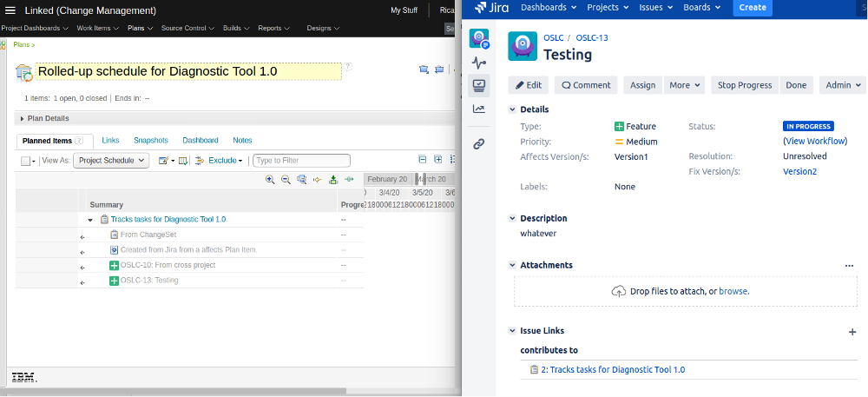
Task: Open Work Items menu
Action: click(x=97, y=28)
